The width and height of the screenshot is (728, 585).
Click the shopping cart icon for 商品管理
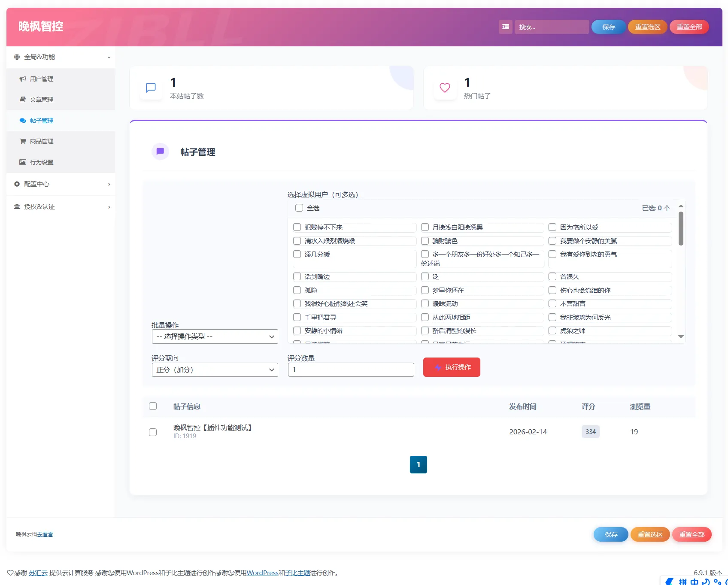23,141
